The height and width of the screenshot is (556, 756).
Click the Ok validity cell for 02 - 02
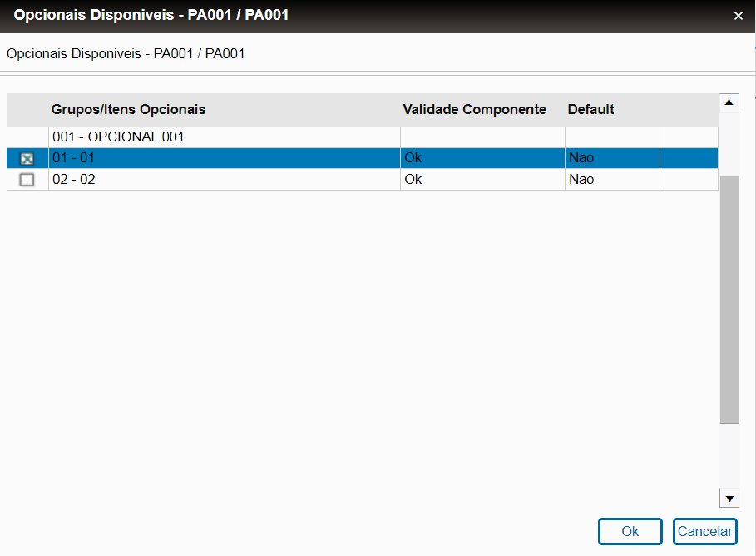tap(413, 179)
